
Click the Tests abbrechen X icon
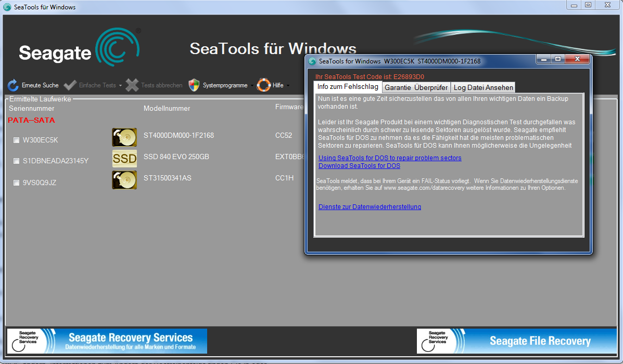pyautogui.click(x=132, y=85)
